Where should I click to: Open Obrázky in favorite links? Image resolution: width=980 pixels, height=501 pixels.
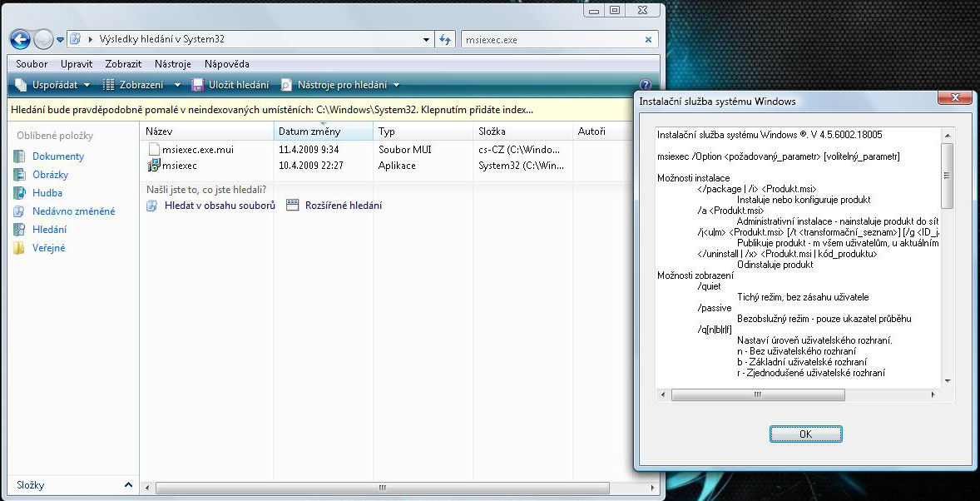coord(50,175)
